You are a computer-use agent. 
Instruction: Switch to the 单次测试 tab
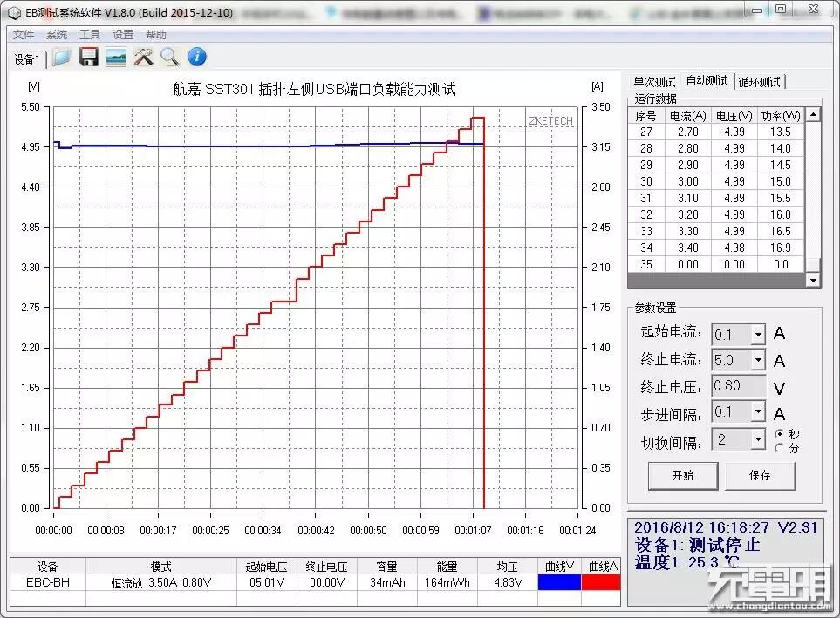(x=654, y=82)
